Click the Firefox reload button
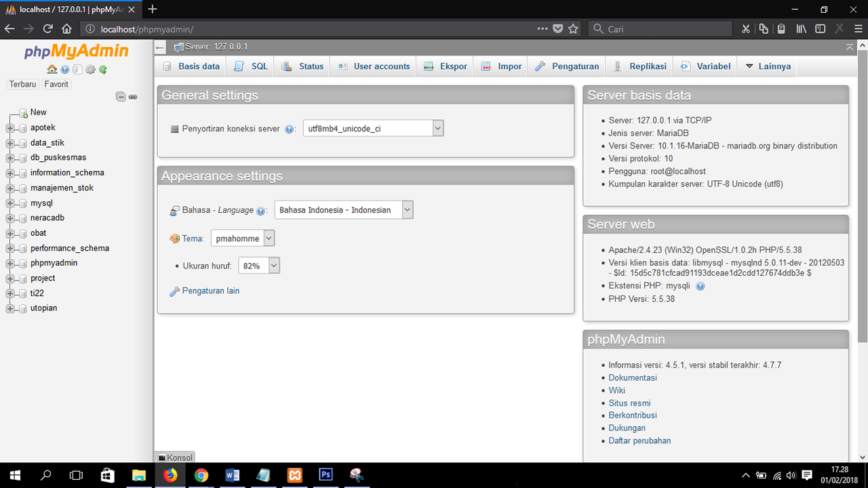Image resolution: width=868 pixels, height=488 pixels. 47,28
